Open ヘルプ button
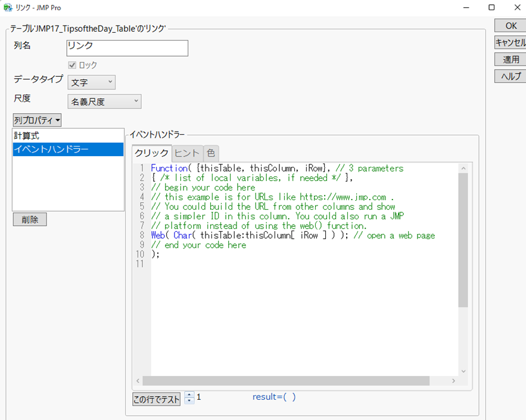The image size is (526, 420). (x=511, y=76)
